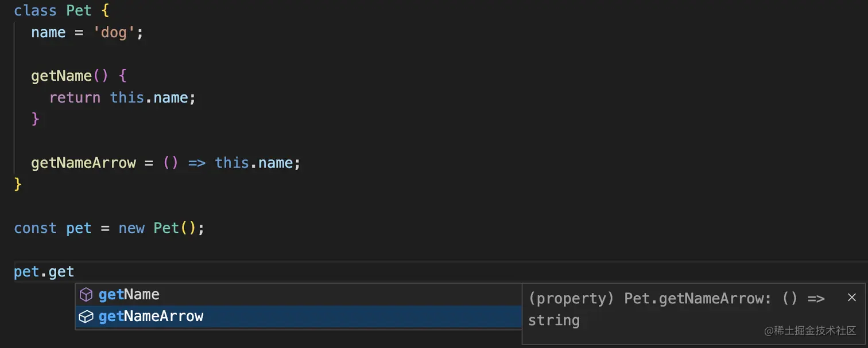Place cursor after pet.get
The image size is (868, 348).
click(75, 272)
